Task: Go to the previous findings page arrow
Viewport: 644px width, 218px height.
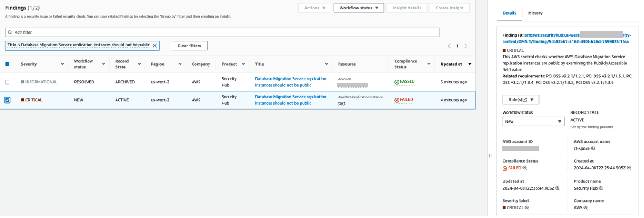Action: [449, 46]
